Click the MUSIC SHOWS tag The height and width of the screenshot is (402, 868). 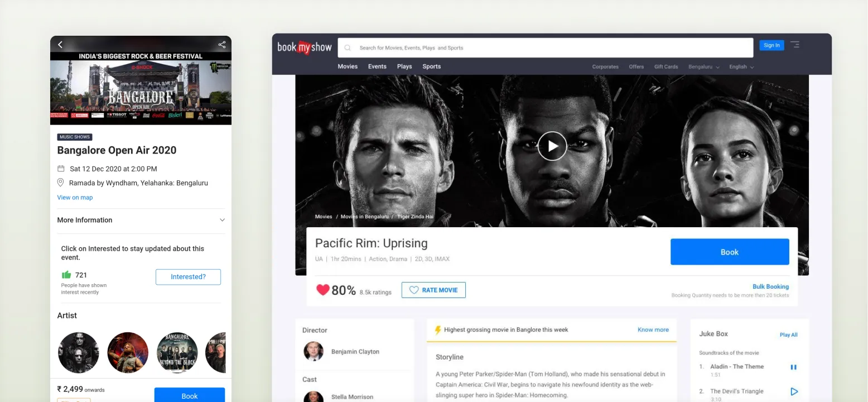tap(75, 137)
